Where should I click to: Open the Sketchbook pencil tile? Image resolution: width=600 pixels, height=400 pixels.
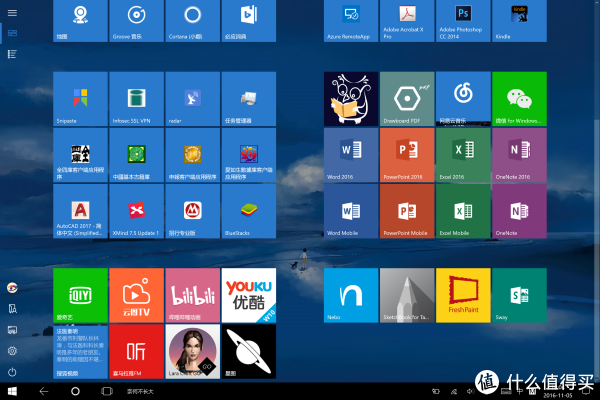(x=407, y=295)
